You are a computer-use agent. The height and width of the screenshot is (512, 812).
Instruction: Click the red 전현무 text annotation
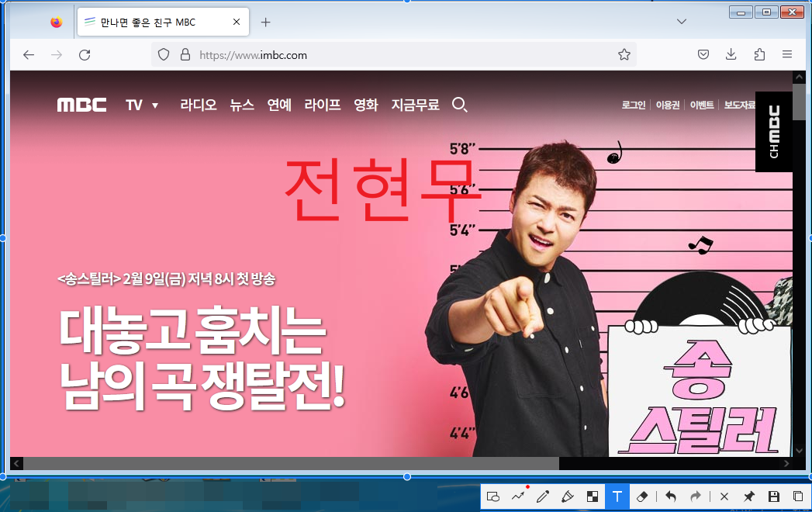pyautogui.click(x=382, y=189)
